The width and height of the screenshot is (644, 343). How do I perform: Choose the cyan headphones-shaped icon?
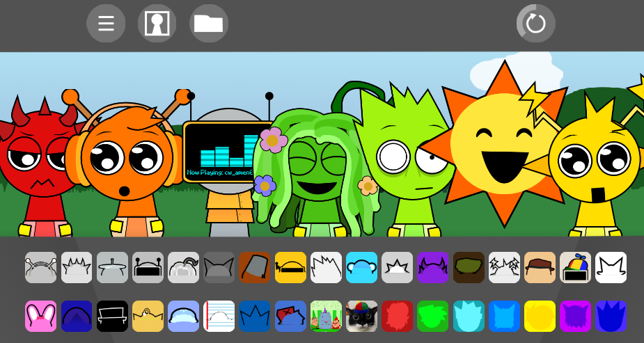[x=361, y=267]
